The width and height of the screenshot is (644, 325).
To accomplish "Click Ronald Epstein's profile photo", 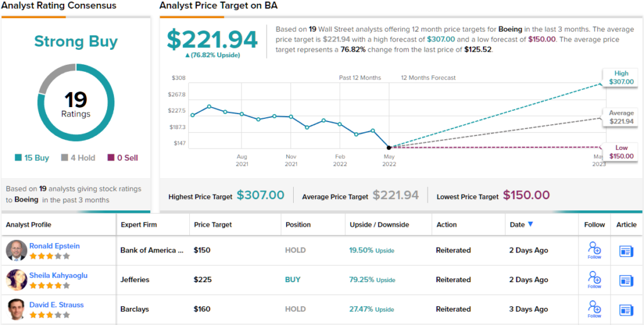I will (x=16, y=250).
